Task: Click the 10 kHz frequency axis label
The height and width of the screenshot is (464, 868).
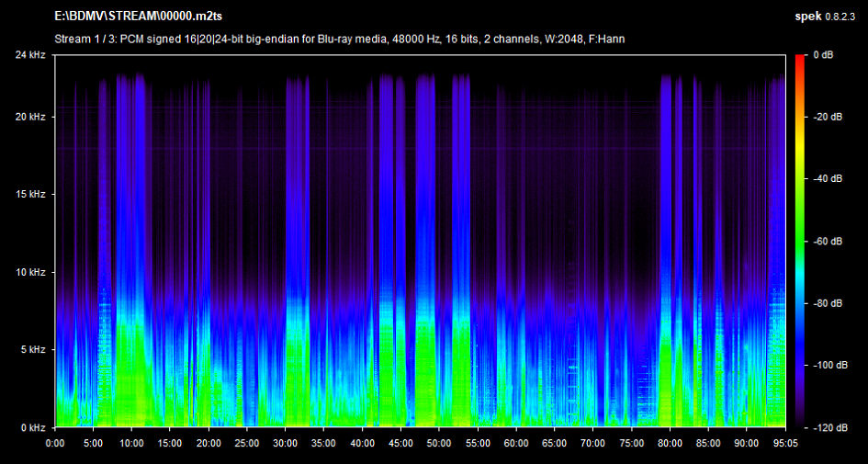Action: coord(31,273)
